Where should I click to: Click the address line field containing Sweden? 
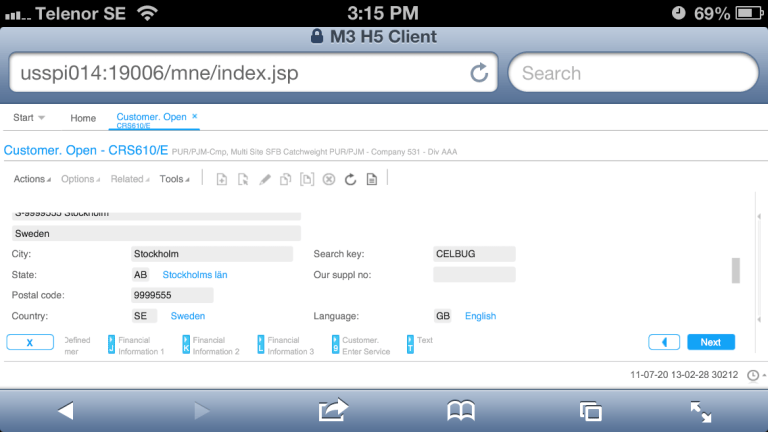tap(156, 234)
